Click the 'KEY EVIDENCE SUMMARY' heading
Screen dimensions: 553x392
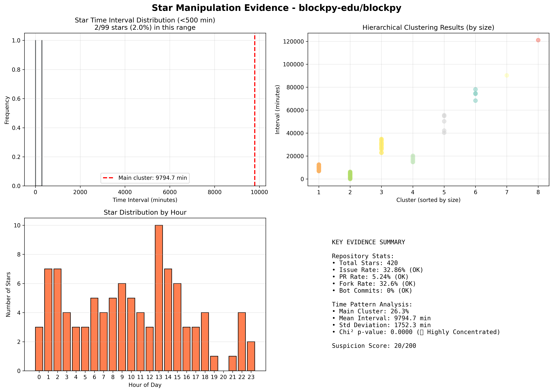pyautogui.click(x=368, y=242)
